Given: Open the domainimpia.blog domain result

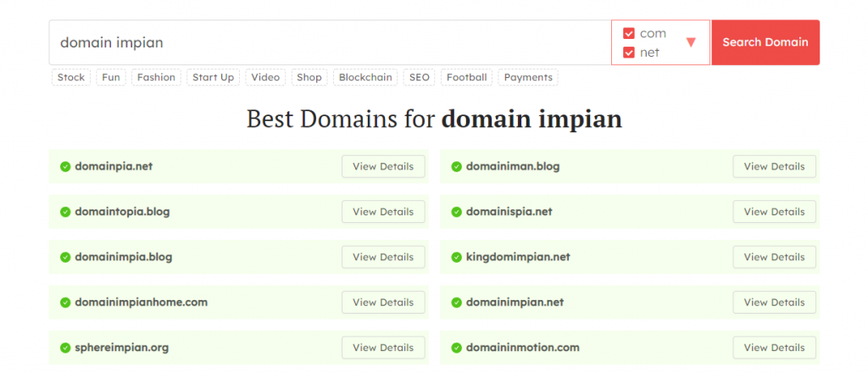Looking at the screenshot, I should point(124,257).
